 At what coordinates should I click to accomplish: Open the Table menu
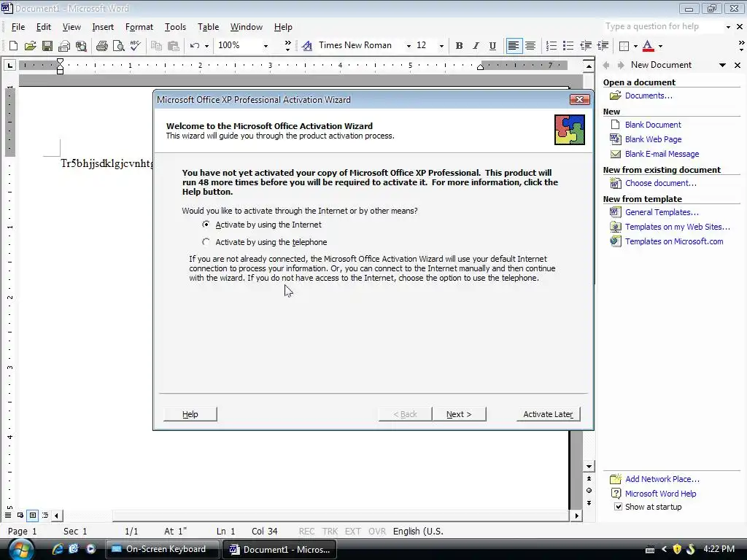tap(208, 27)
